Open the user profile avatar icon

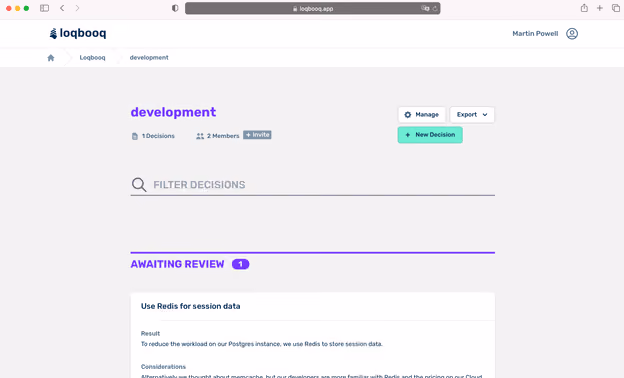(572, 34)
